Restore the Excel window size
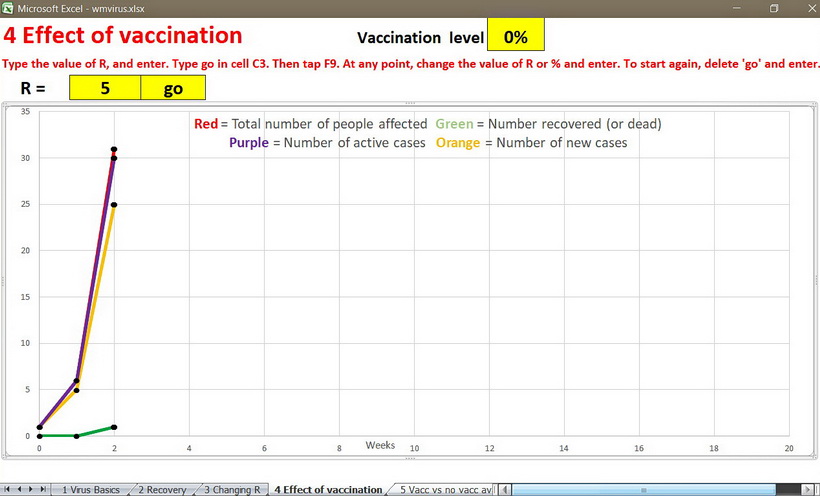The width and height of the screenshot is (820, 496). pos(774,8)
